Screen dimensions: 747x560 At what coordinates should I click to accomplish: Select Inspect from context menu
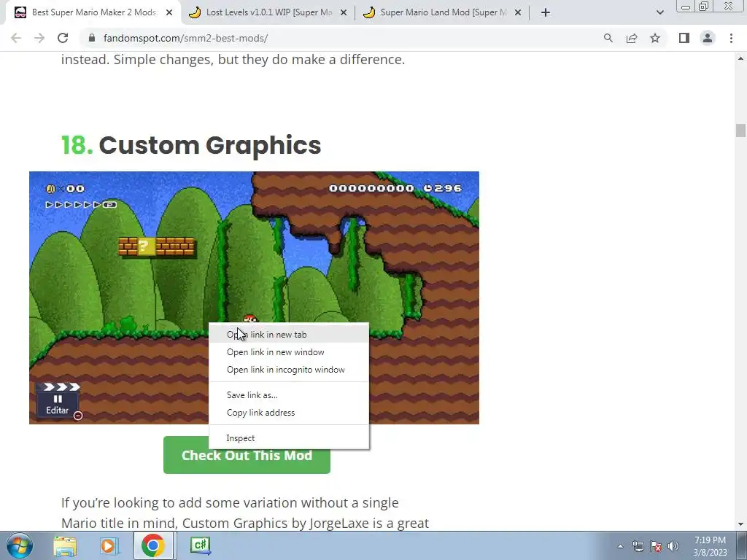click(289, 437)
